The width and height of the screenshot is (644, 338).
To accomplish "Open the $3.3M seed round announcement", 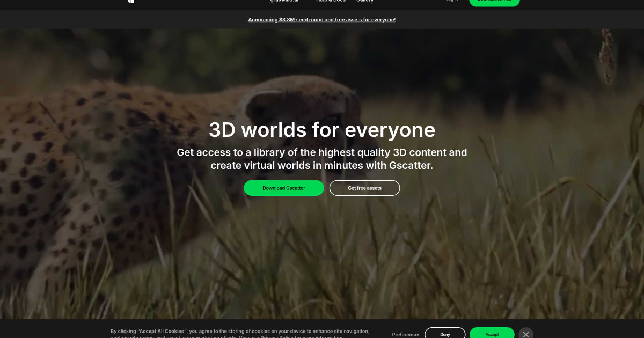I will point(321,19).
